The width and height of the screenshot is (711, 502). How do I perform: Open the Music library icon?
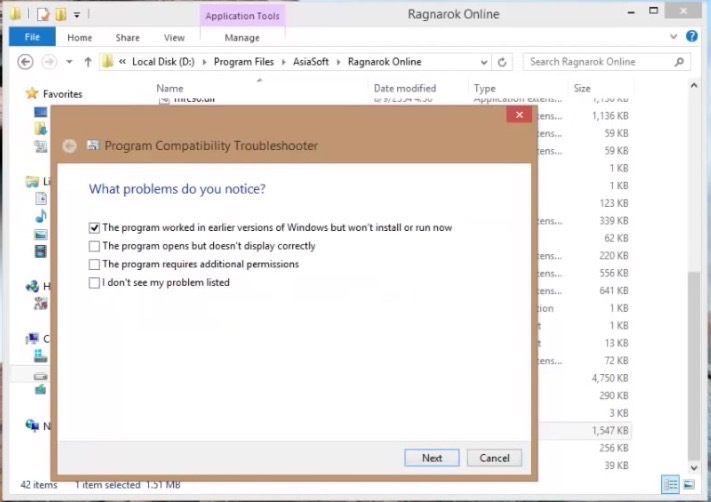(x=40, y=216)
